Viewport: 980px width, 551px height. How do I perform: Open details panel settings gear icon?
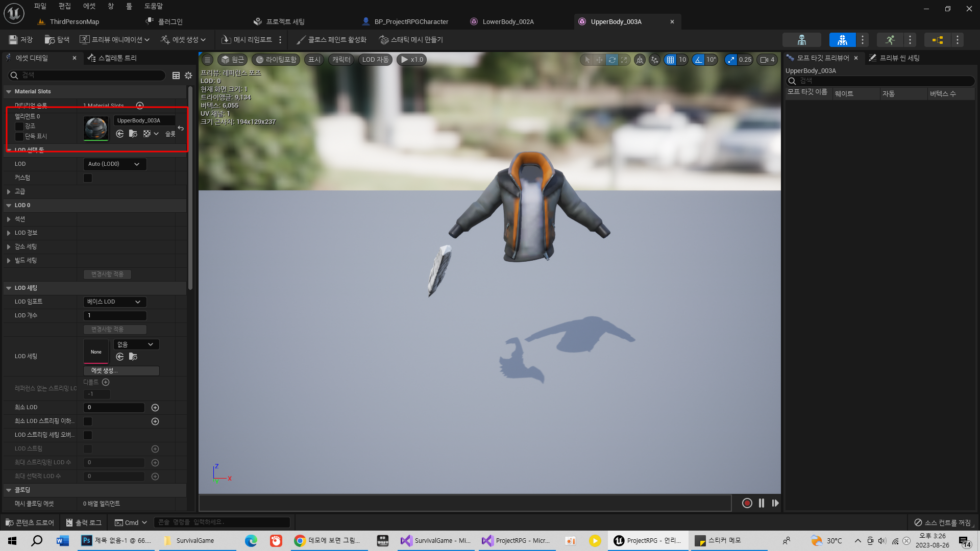click(x=188, y=76)
